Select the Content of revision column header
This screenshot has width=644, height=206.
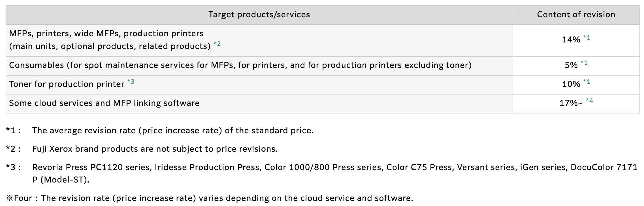[x=576, y=15]
